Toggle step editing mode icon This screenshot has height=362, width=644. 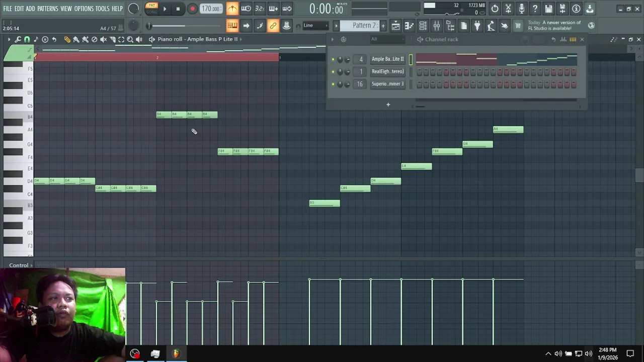point(260,26)
